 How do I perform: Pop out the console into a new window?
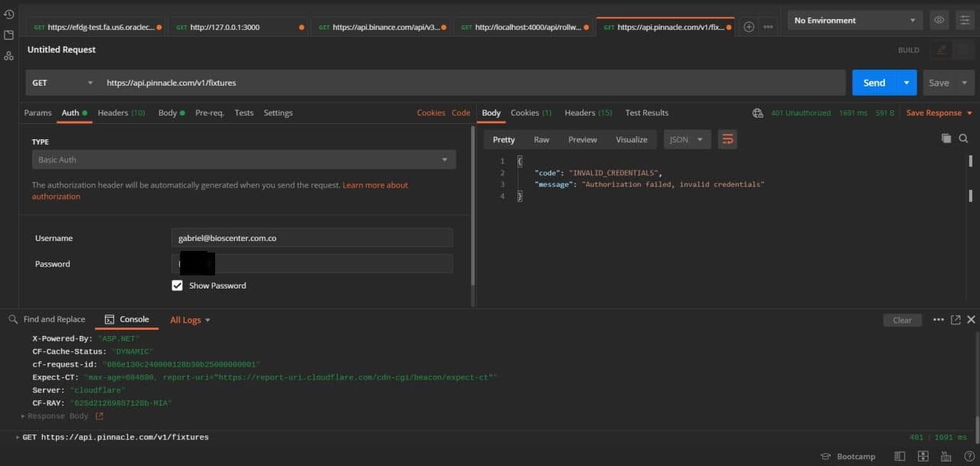point(955,320)
